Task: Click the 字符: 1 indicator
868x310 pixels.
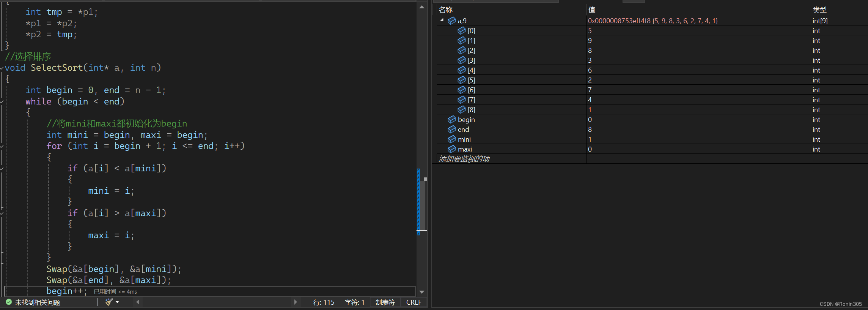Action: (x=355, y=302)
